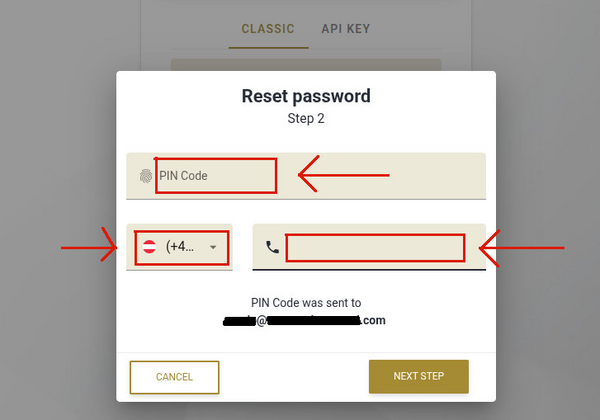Proceed with the NEXT STEP button
600x420 pixels.
coord(419,376)
